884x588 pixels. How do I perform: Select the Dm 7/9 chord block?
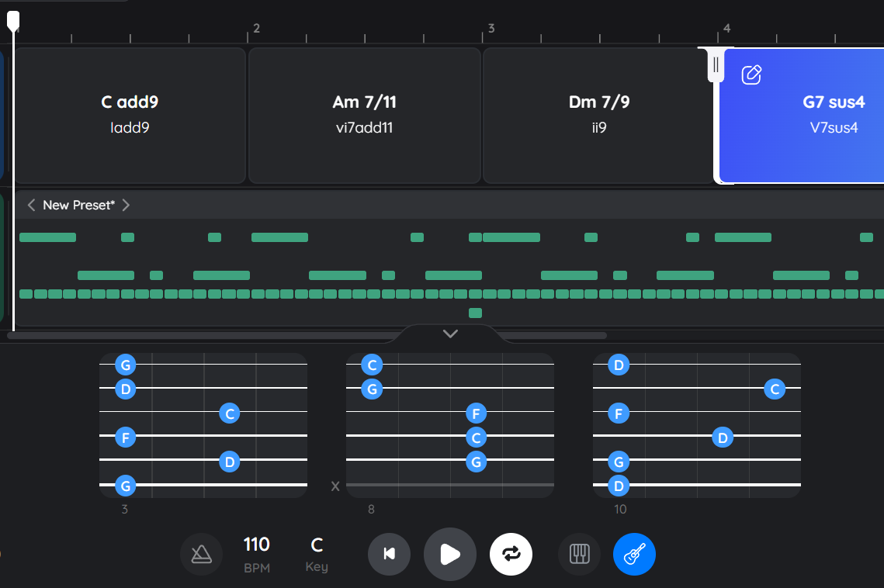pyautogui.click(x=599, y=116)
